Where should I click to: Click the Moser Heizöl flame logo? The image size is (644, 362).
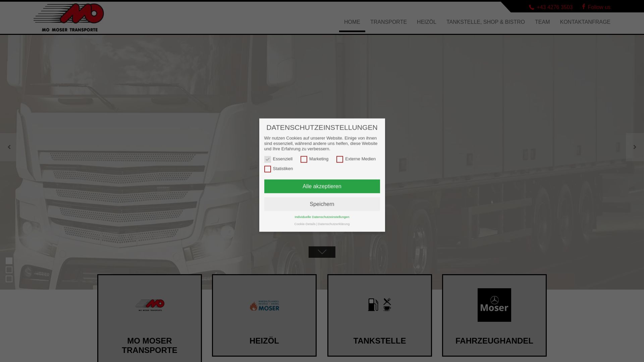coord(264,305)
